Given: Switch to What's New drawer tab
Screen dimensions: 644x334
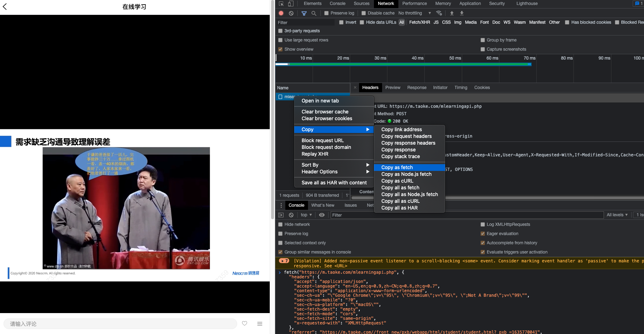Looking at the screenshot, I should pyautogui.click(x=323, y=205).
